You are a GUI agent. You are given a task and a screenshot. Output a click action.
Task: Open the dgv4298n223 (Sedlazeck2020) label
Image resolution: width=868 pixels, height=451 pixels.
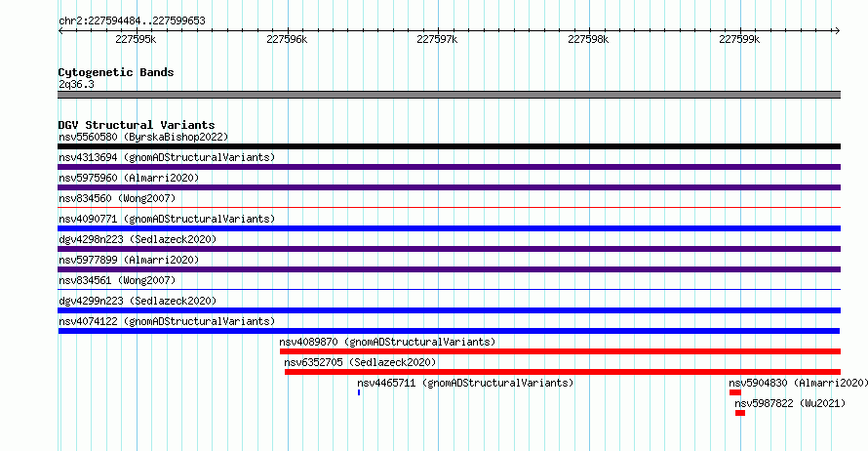(138, 239)
